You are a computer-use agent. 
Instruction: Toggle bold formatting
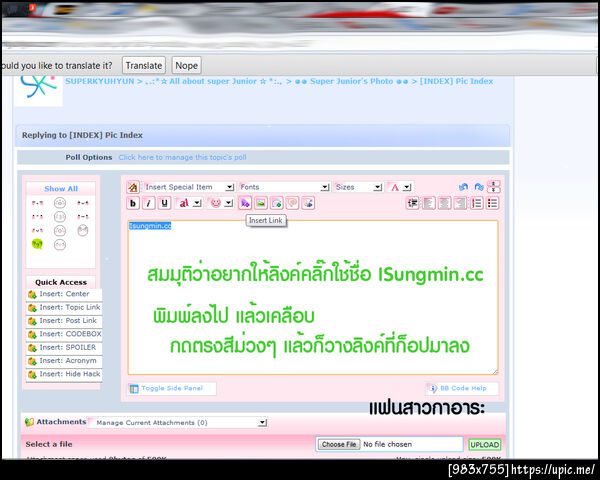pos(133,203)
